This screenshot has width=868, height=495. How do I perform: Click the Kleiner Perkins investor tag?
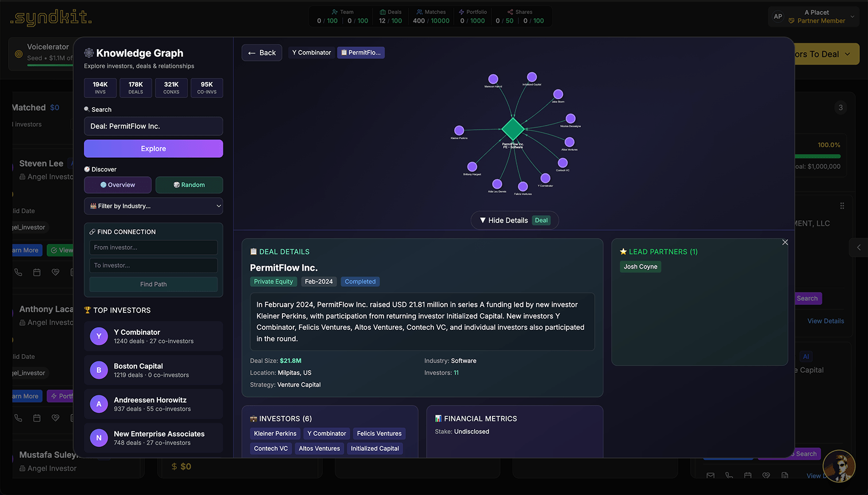pyautogui.click(x=276, y=434)
